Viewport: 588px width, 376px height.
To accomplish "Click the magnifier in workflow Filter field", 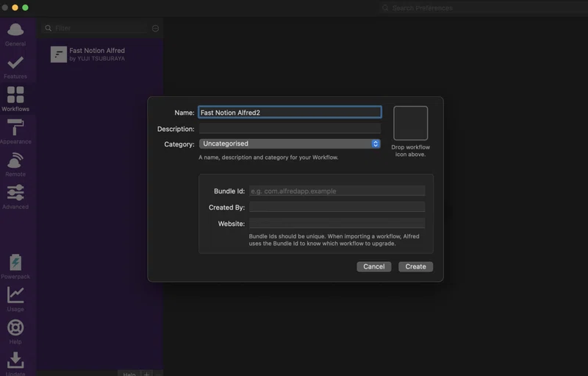I will (48, 28).
